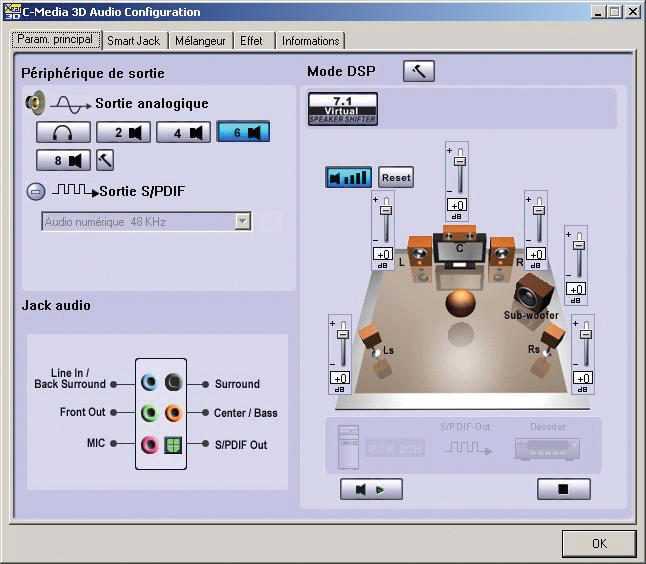Viewport: 646px width, 564px height.
Task: Close the C-Media 3D Audio Configuration window
Action: 632,12
